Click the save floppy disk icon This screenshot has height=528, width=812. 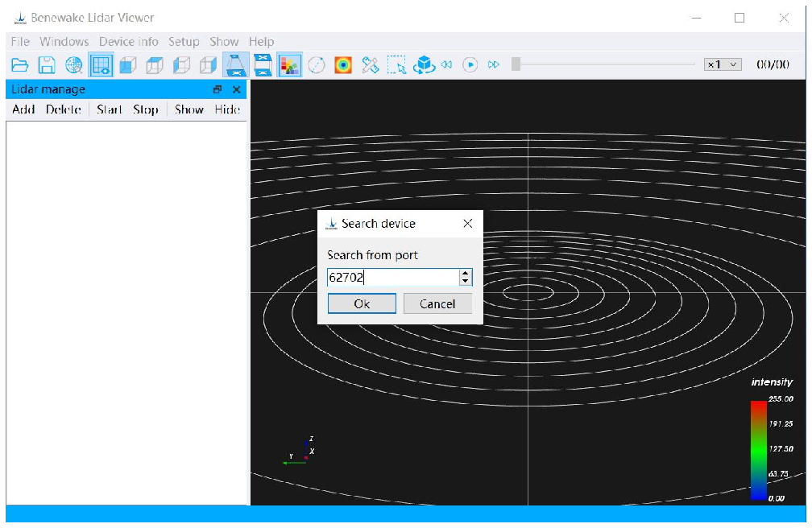[47, 65]
